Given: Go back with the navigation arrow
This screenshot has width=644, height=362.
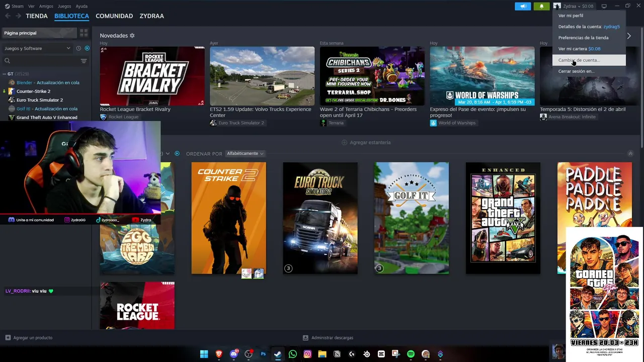Looking at the screenshot, I should [8, 16].
